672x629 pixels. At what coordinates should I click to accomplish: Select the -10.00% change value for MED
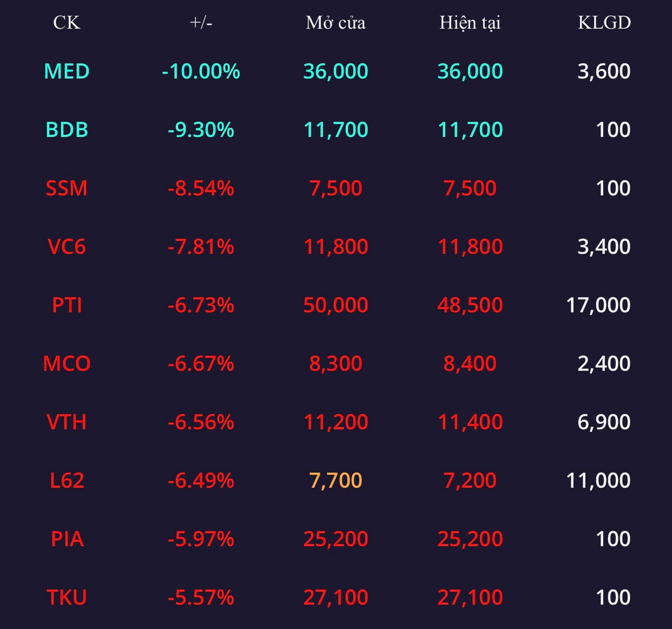201,71
